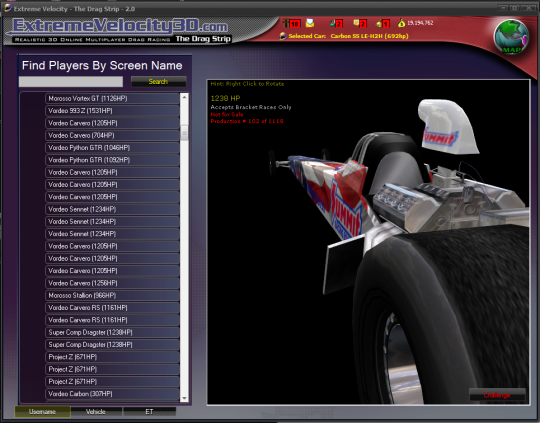Viewport: 540px width, 423px height.
Task: Select Vordeo Python GTR (1046HP) row
Action: point(112,148)
